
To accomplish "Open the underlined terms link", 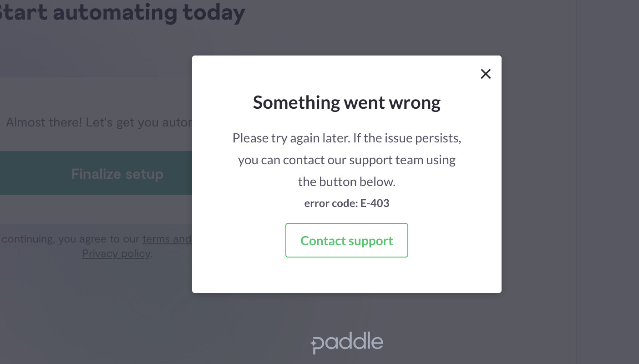I will click(167, 239).
